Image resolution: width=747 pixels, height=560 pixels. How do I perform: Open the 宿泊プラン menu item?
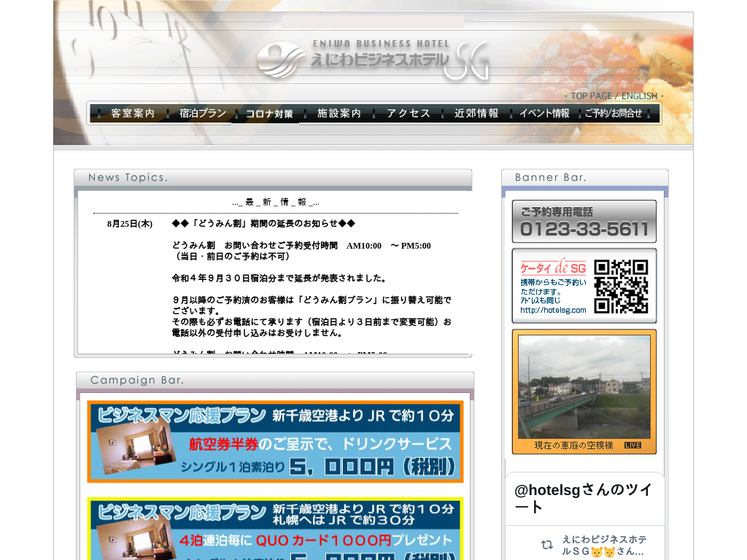[203, 113]
